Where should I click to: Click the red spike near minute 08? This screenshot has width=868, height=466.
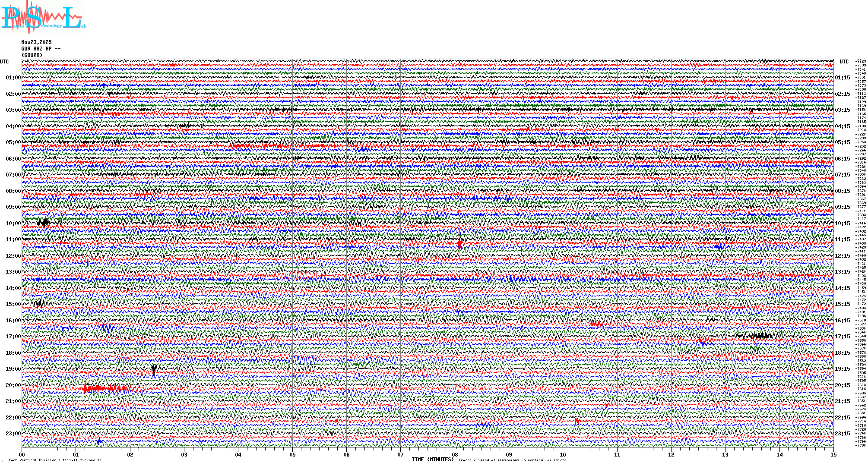click(x=459, y=243)
